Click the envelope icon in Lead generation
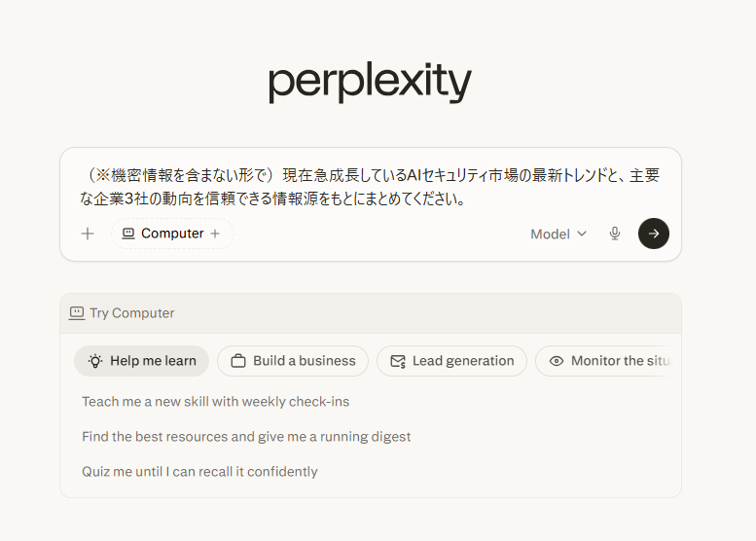This screenshot has width=756, height=541. tap(398, 361)
